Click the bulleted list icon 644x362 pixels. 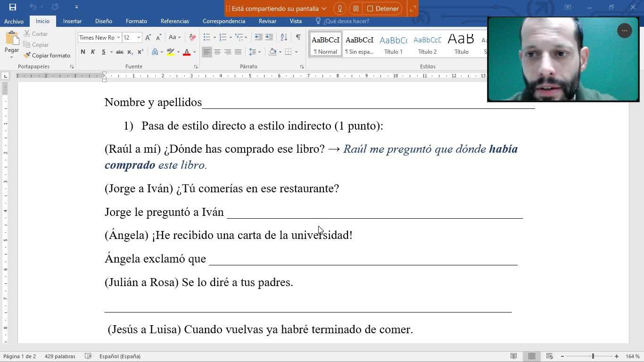[206, 37]
